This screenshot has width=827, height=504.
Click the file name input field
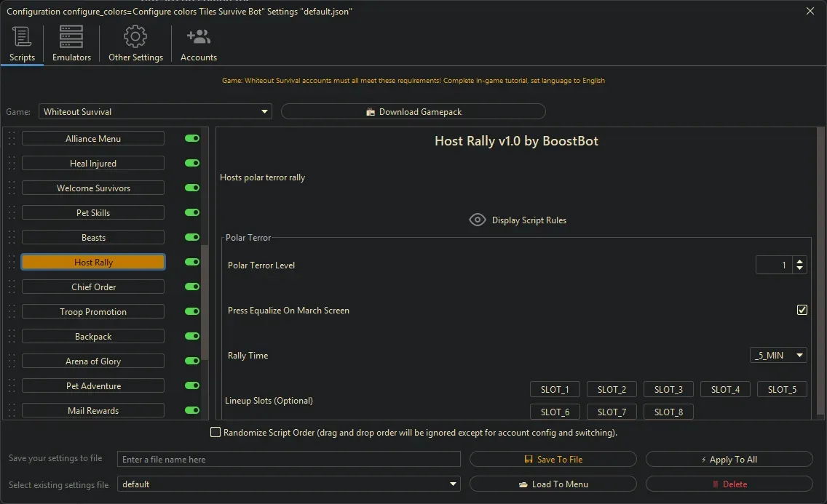(x=289, y=460)
